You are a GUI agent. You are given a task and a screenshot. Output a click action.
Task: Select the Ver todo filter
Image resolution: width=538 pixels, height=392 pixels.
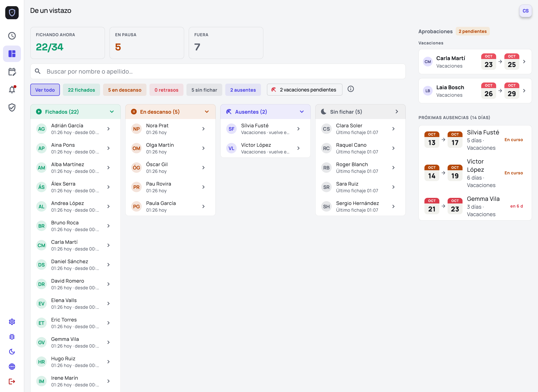pyautogui.click(x=45, y=90)
